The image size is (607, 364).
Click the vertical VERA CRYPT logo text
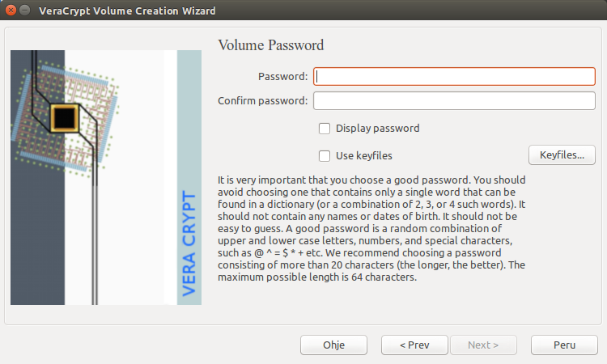(189, 243)
